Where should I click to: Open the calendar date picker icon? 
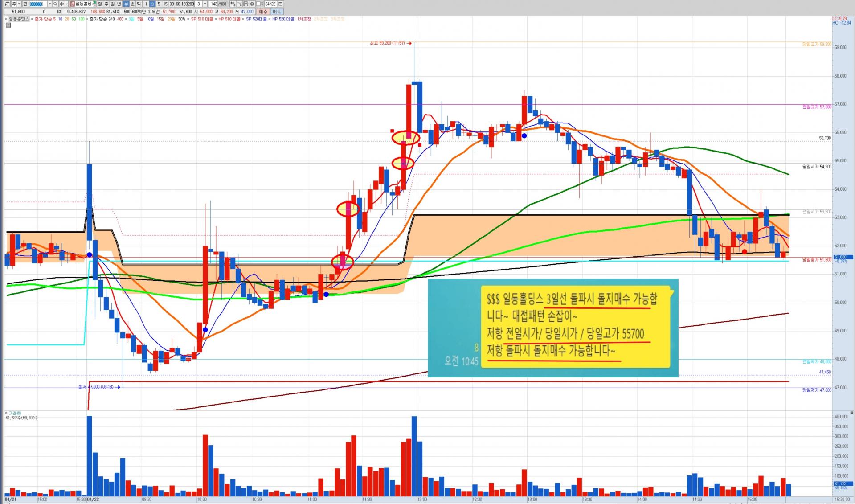coord(281,4)
